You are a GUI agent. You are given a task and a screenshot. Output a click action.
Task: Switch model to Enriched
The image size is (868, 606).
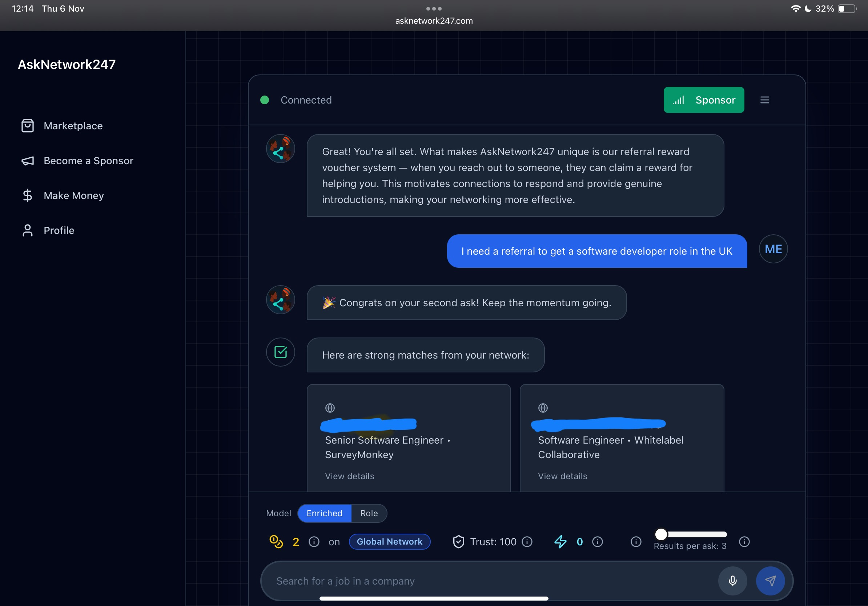point(324,513)
